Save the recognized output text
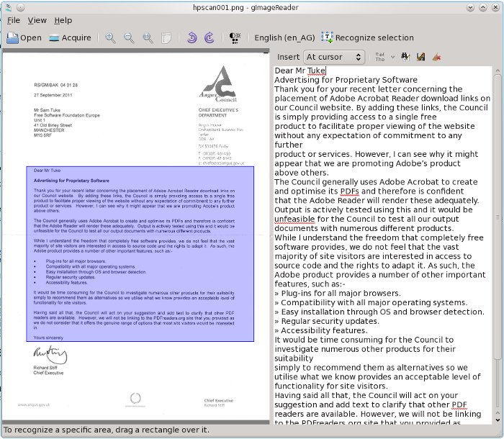Viewport: 504px width, 439px height. pyautogui.click(x=420, y=57)
